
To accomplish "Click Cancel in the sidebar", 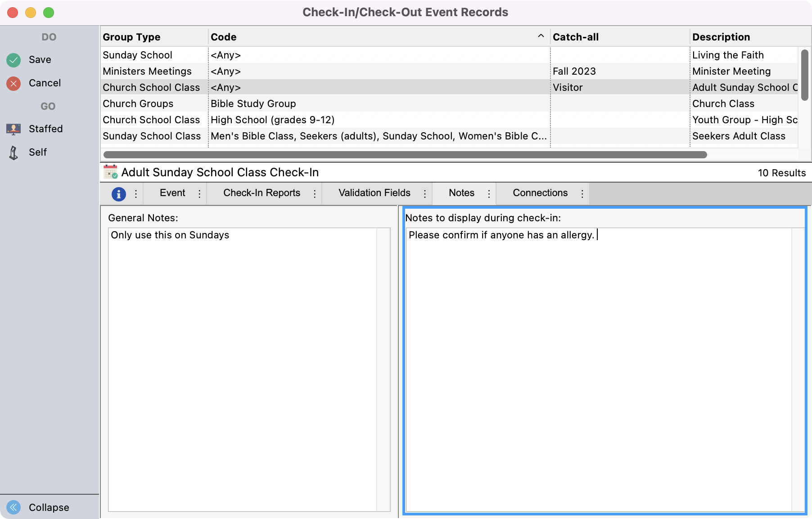I will coord(45,83).
